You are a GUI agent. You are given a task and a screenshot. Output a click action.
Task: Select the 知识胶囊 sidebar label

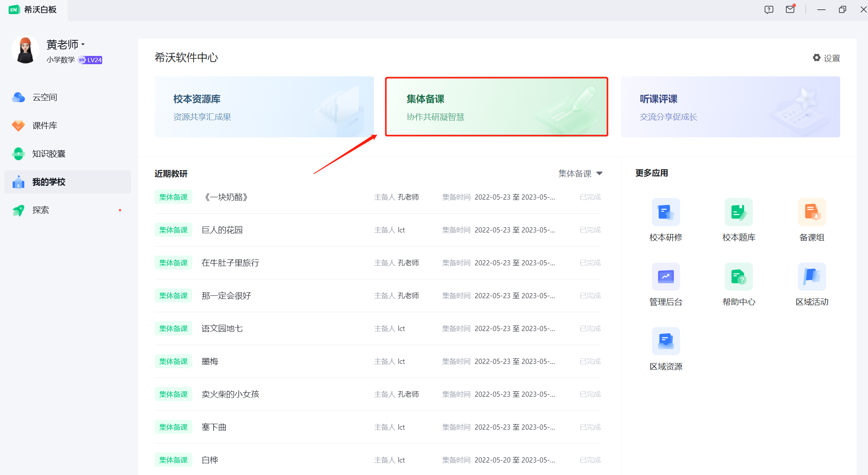[49, 154]
